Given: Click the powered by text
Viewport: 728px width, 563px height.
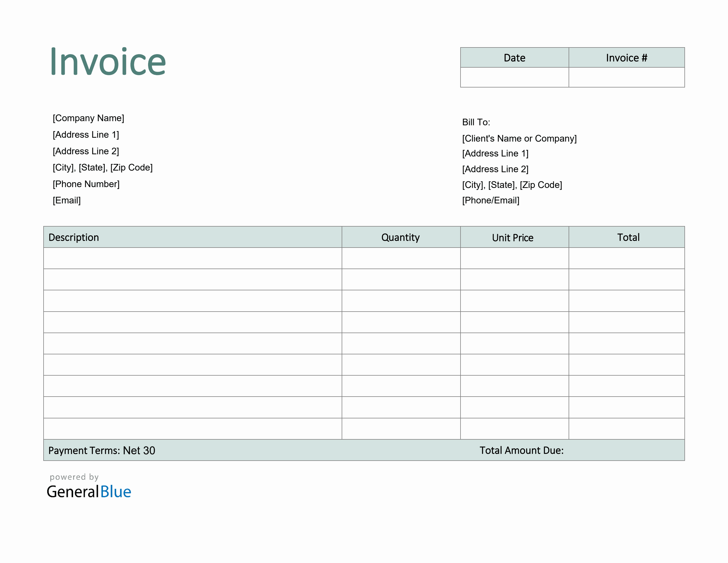Looking at the screenshot, I should (x=74, y=477).
